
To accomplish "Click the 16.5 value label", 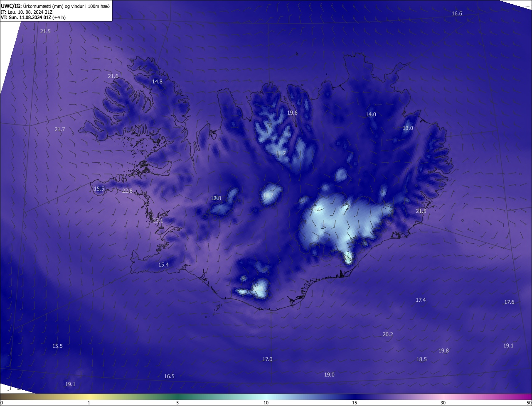I will click(x=169, y=377).
